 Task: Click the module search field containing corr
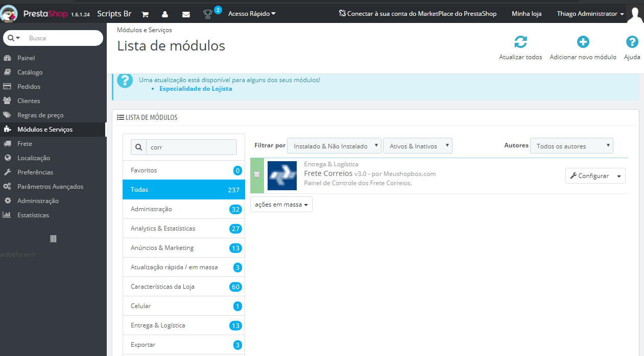pyautogui.click(x=191, y=147)
